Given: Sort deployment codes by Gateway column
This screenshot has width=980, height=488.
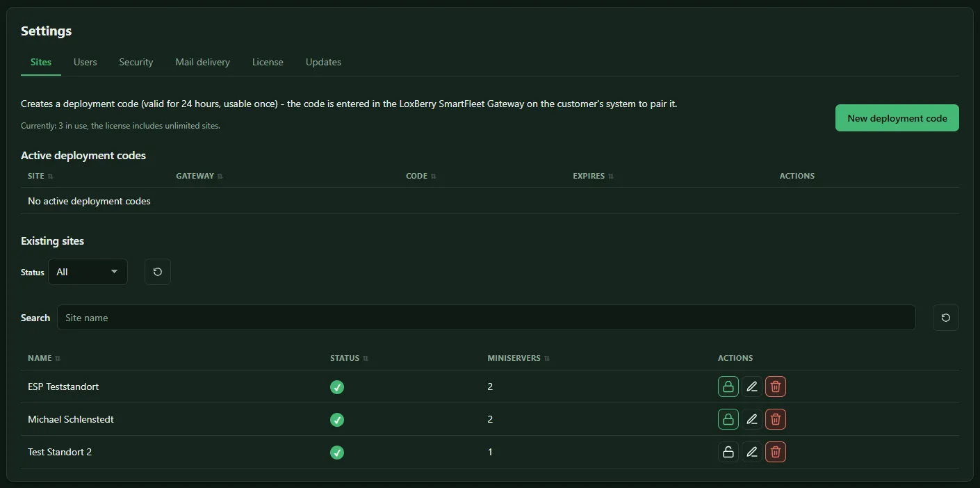Looking at the screenshot, I should point(199,176).
